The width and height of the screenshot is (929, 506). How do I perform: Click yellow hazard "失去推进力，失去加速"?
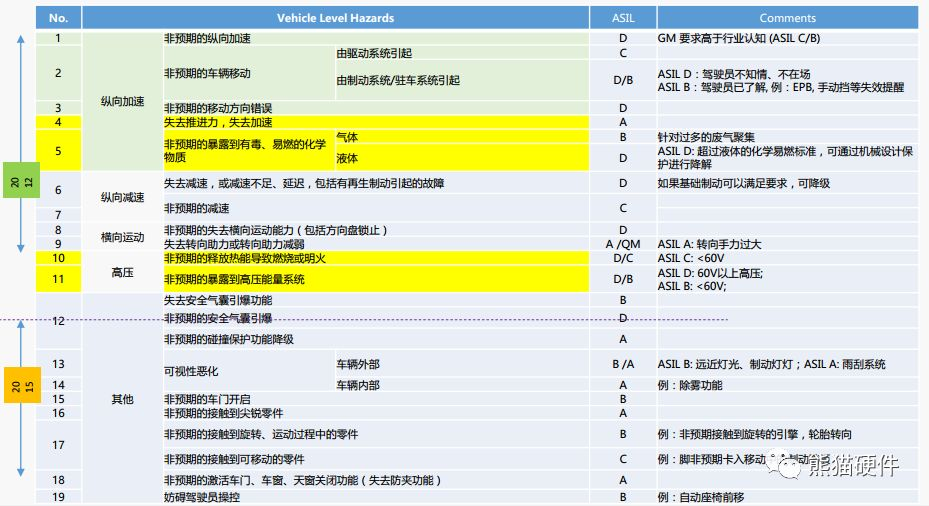coord(218,123)
